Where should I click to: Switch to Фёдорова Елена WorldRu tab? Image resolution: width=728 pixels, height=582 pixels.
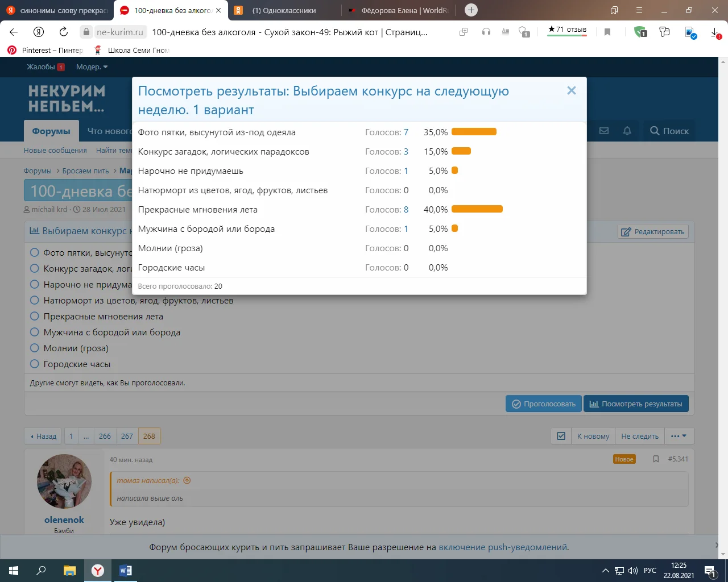(398, 10)
